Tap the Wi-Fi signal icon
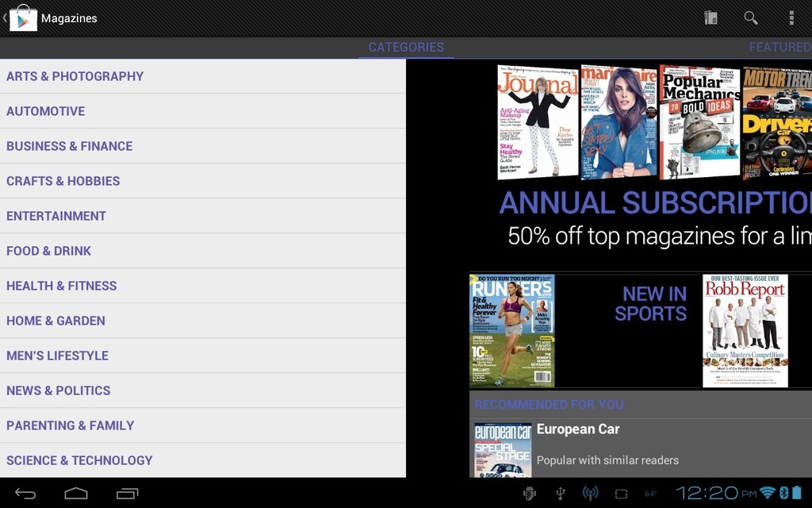 (x=768, y=492)
